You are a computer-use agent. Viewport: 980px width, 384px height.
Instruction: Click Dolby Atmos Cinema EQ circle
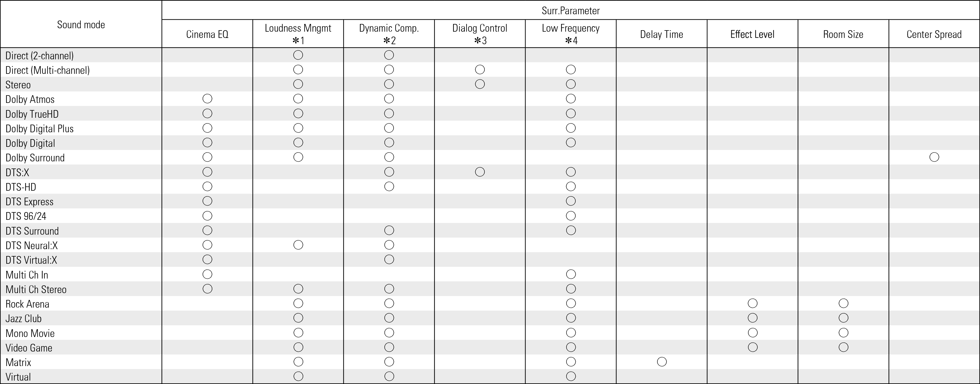click(x=207, y=99)
